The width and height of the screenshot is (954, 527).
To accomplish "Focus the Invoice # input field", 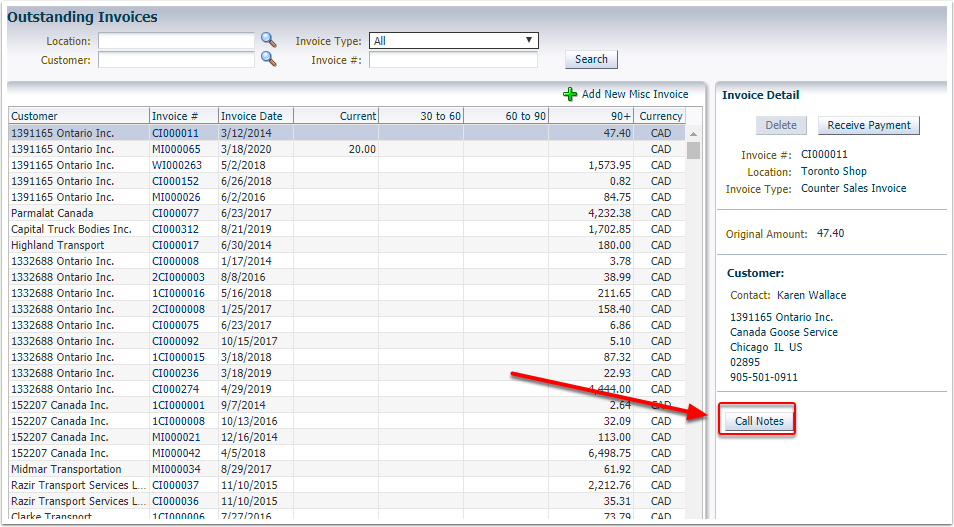I will (453, 60).
